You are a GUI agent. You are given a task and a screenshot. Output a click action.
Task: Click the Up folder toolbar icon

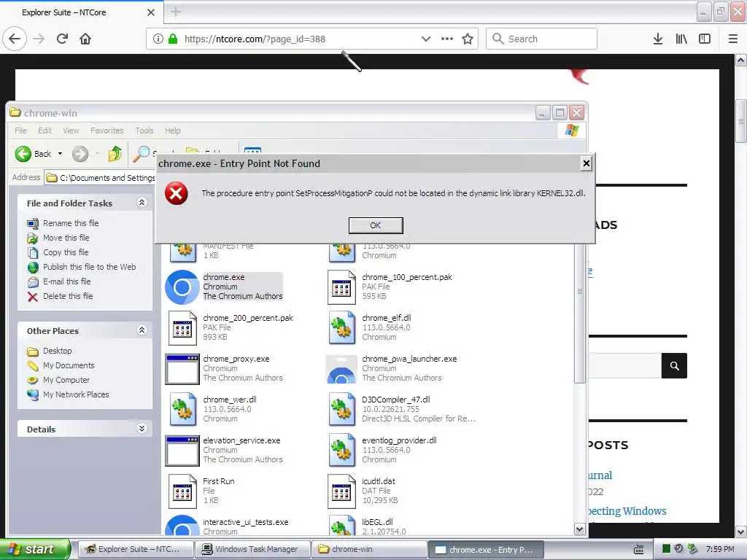115,154
